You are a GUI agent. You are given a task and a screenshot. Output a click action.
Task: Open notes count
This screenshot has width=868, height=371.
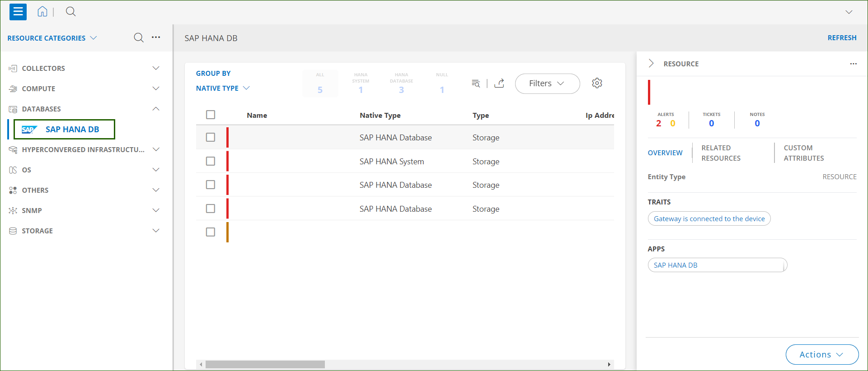point(757,123)
